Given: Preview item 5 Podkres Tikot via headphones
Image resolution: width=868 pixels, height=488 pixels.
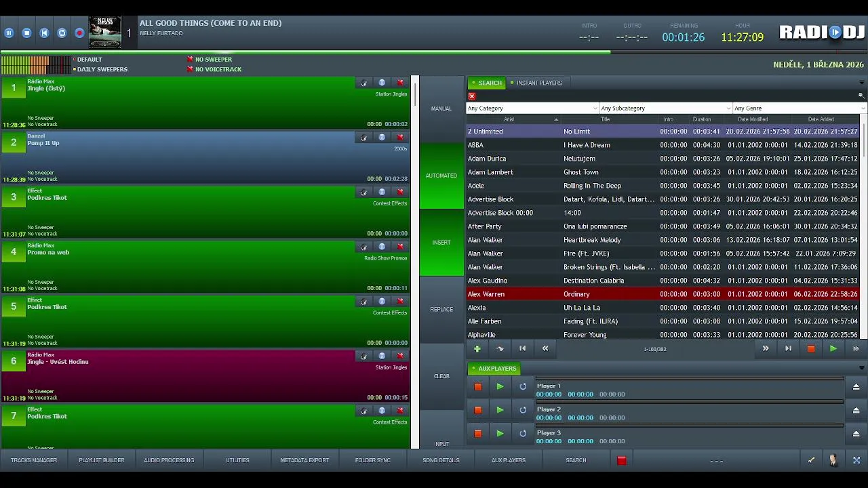Looking at the screenshot, I should click(364, 301).
